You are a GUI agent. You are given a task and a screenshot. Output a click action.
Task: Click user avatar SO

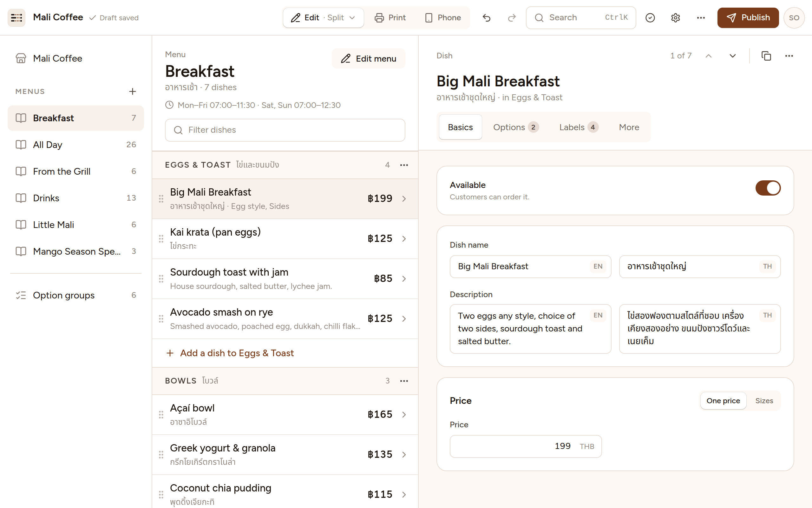coord(794,17)
